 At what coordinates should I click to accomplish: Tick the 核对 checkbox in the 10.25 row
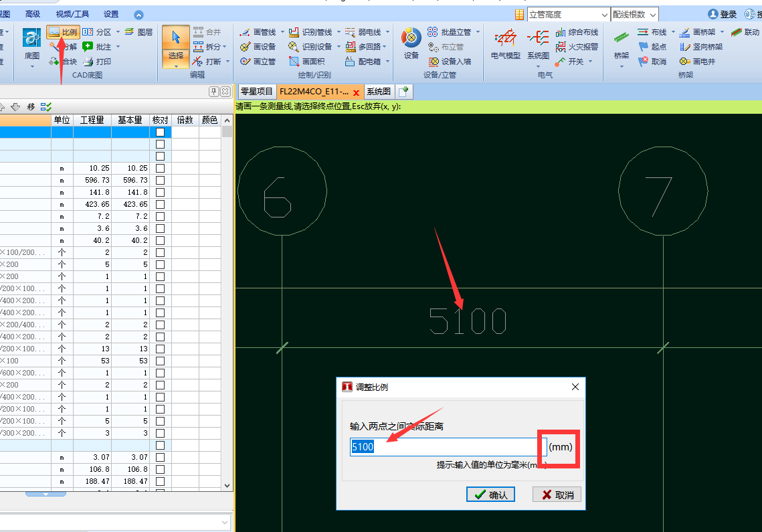160,169
